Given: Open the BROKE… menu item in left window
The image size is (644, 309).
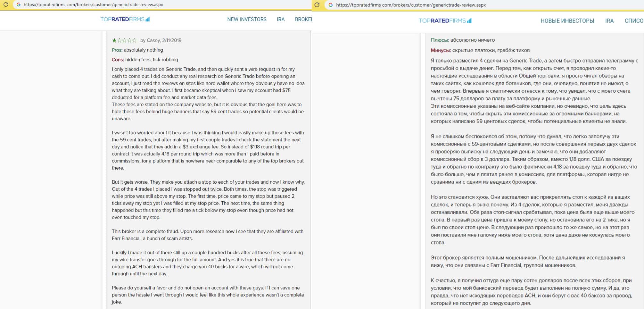Looking at the screenshot, I should tap(303, 19).
